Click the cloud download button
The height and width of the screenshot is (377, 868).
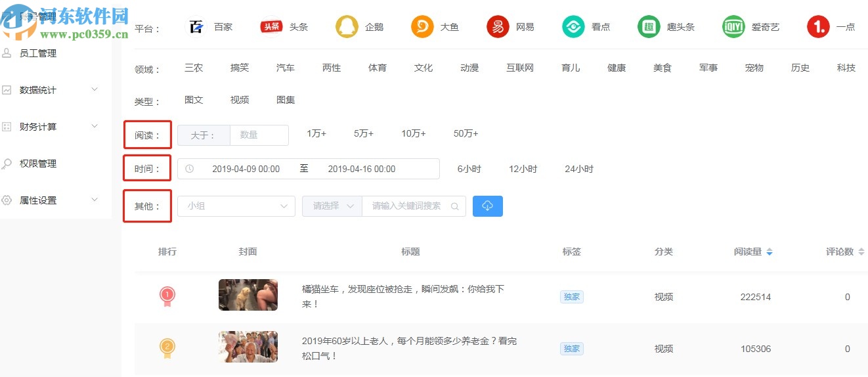point(487,206)
